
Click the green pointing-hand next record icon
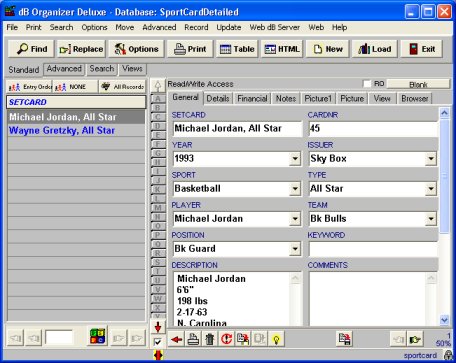pos(415,339)
